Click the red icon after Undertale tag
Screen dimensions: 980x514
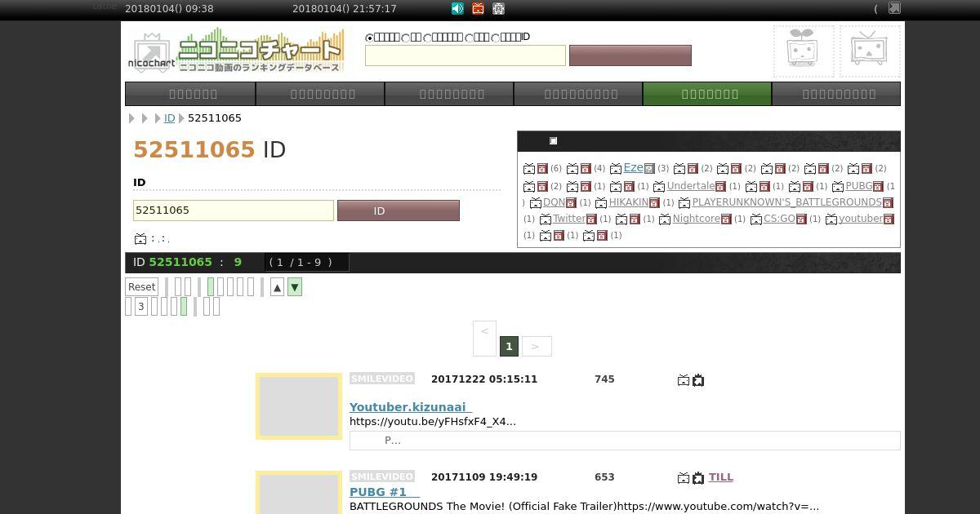720,187
